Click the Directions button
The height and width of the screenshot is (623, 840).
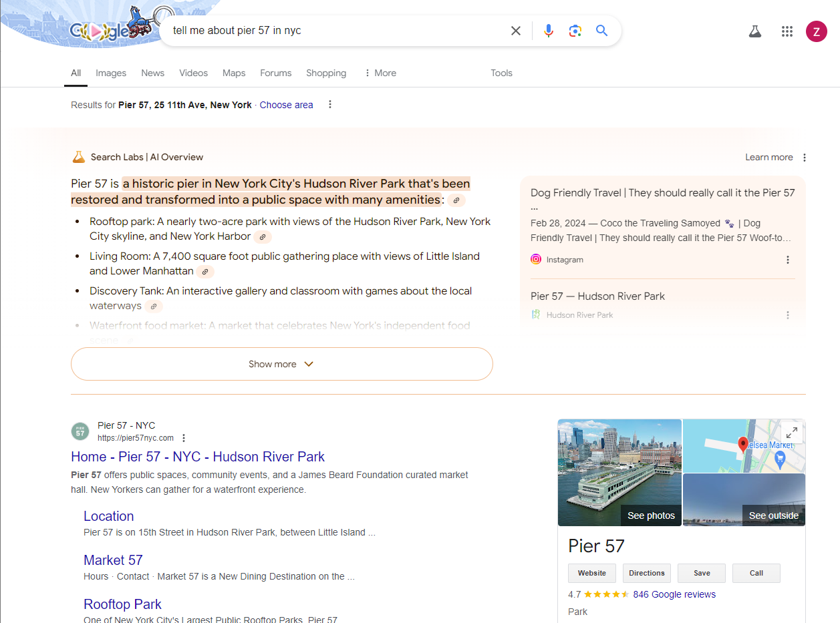pos(647,573)
